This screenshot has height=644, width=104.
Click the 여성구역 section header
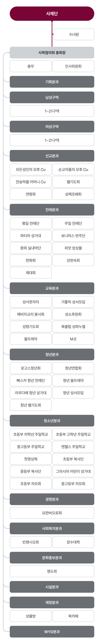pos(52,126)
